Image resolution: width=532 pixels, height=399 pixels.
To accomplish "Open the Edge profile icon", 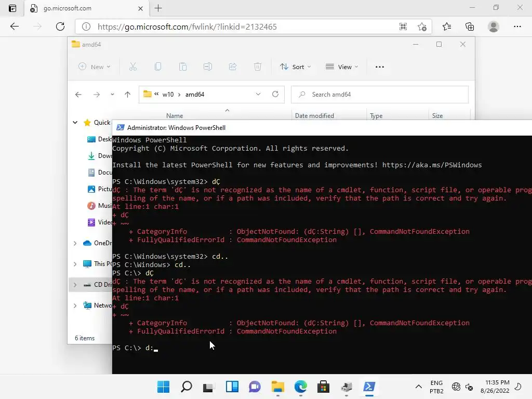I will pyautogui.click(x=494, y=26).
